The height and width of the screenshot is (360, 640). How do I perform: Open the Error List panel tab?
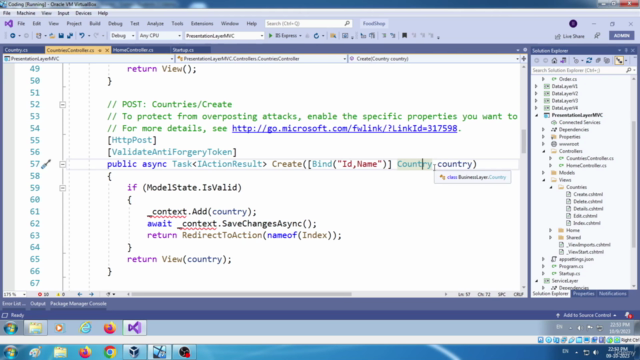point(13,304)
